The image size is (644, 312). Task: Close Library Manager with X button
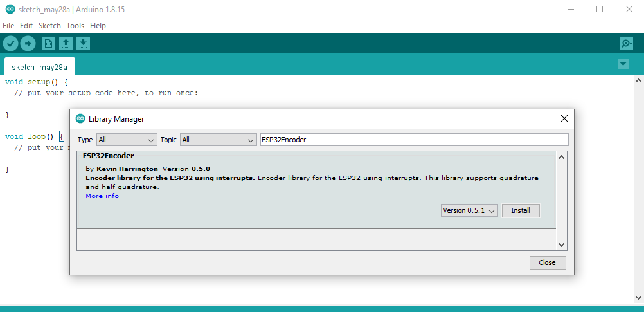click(564, 119)
